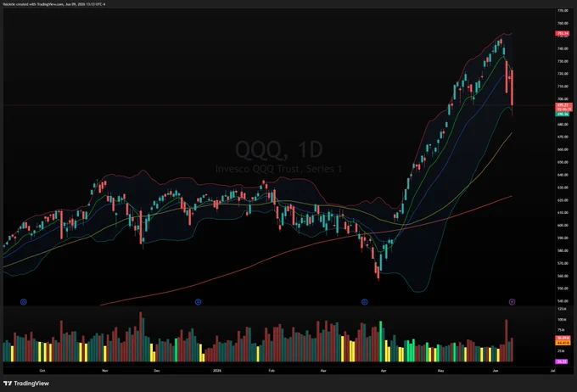Screen dimensions: 577x392
Task: Click the Dec label on the time axis
Action: 157,371
